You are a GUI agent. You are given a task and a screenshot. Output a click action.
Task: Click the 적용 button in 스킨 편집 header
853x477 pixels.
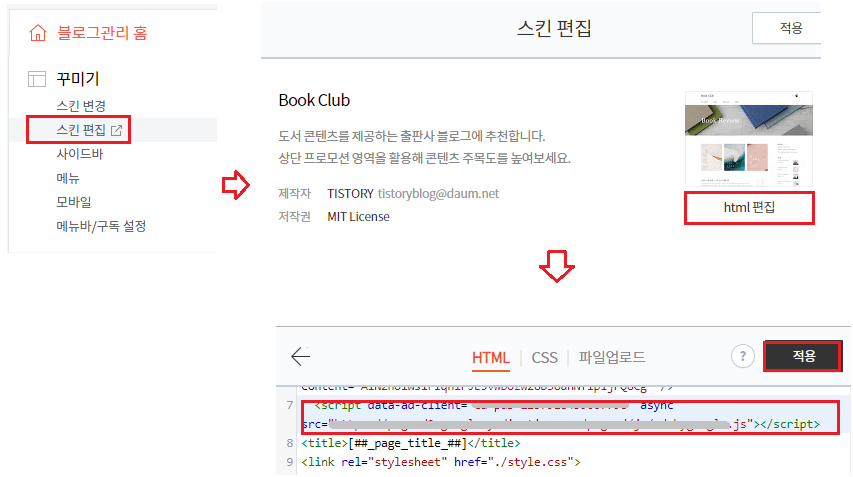(x=787, y=28)
